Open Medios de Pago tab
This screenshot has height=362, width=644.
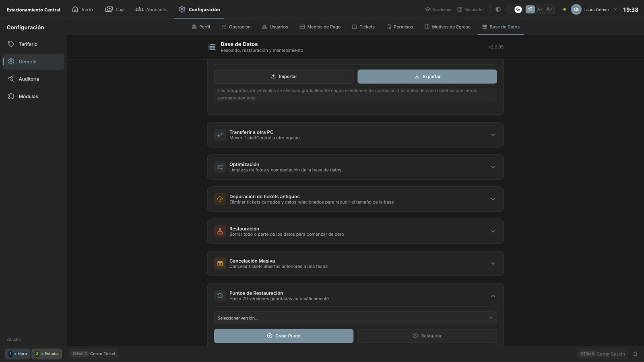click(x=320, y=27)
